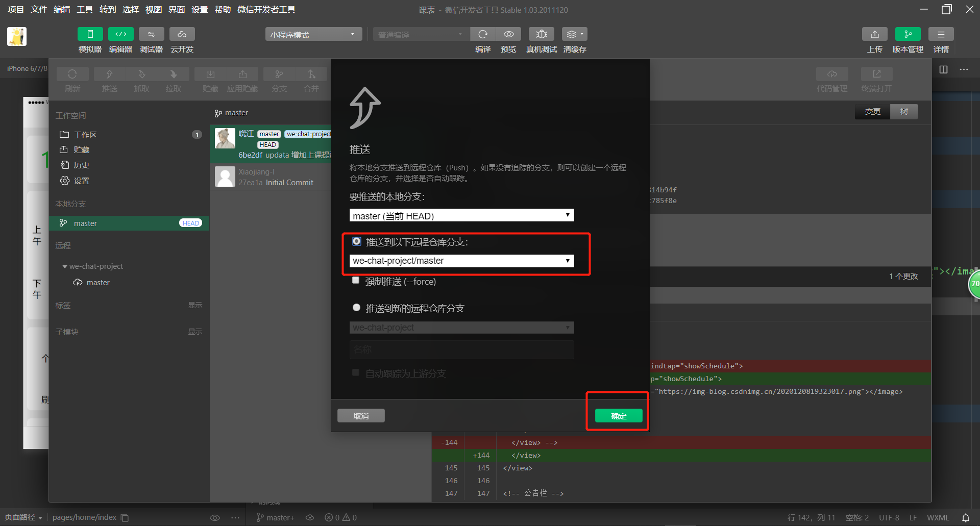Select radio 推送到以下远程仓库分支

[x=356, y=241]
